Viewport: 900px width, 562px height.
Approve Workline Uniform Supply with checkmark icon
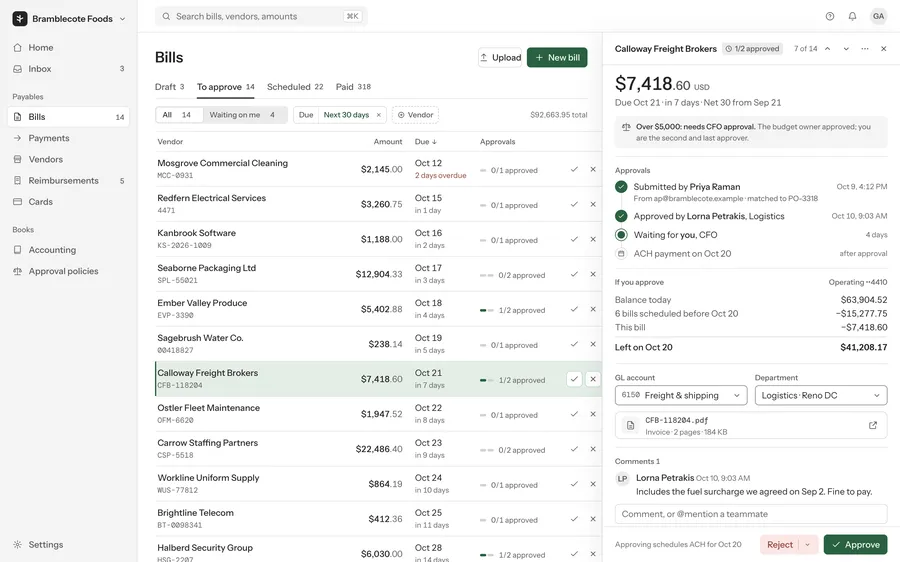tap(574, 485)
